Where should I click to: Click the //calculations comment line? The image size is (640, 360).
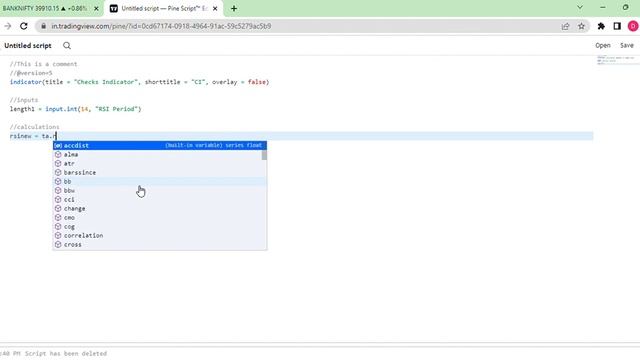(x=35, y=127)
